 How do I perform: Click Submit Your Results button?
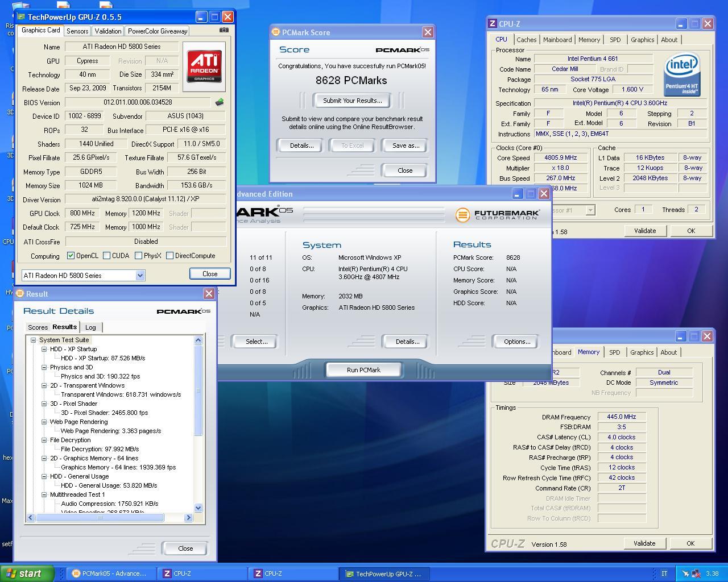coord(353,101)
